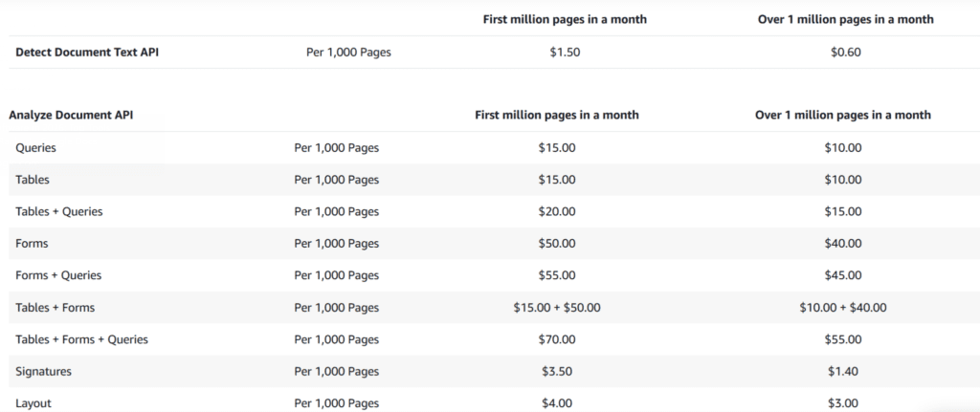The height and width of the screenshot is (412, 980).
Task: Click the $3.50 Signatures price
Action: (557, 371)
